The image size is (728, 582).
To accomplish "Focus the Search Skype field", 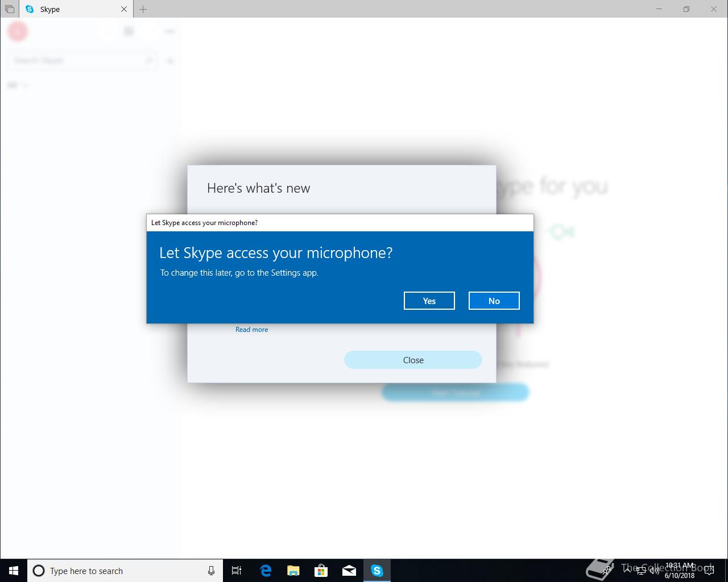I will (83, 60).
